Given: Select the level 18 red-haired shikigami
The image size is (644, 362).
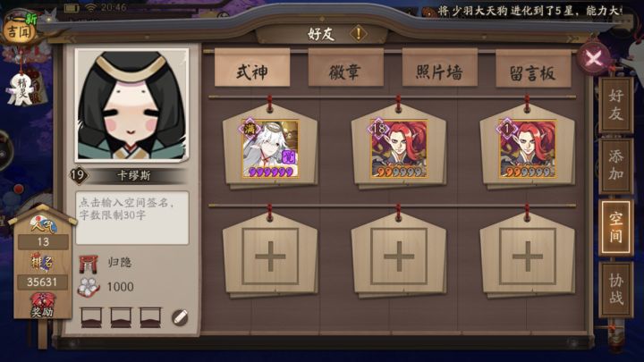Looking at the screenshot, I should [398, 148].
